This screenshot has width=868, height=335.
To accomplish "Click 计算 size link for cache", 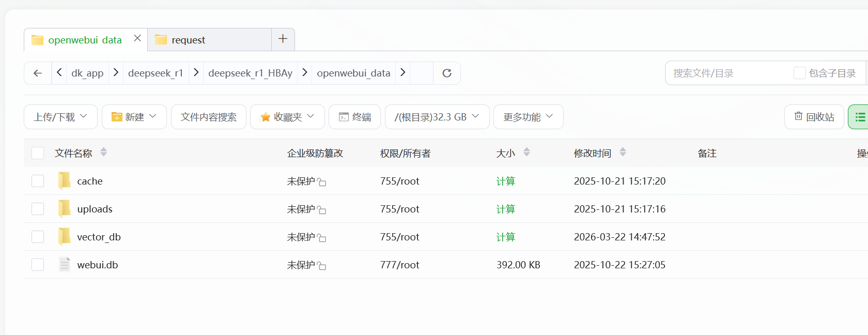I will click(506, 181).
